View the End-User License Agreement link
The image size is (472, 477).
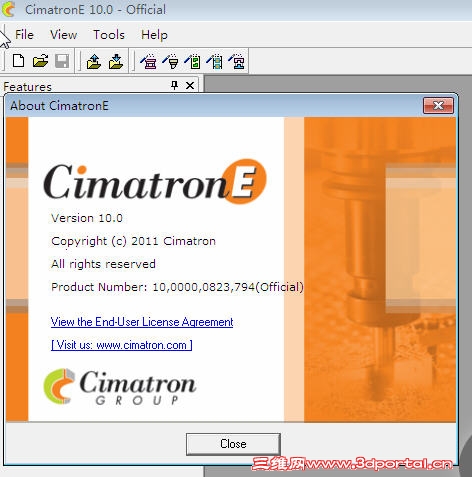pyautogui.click(x=142, y=322)
